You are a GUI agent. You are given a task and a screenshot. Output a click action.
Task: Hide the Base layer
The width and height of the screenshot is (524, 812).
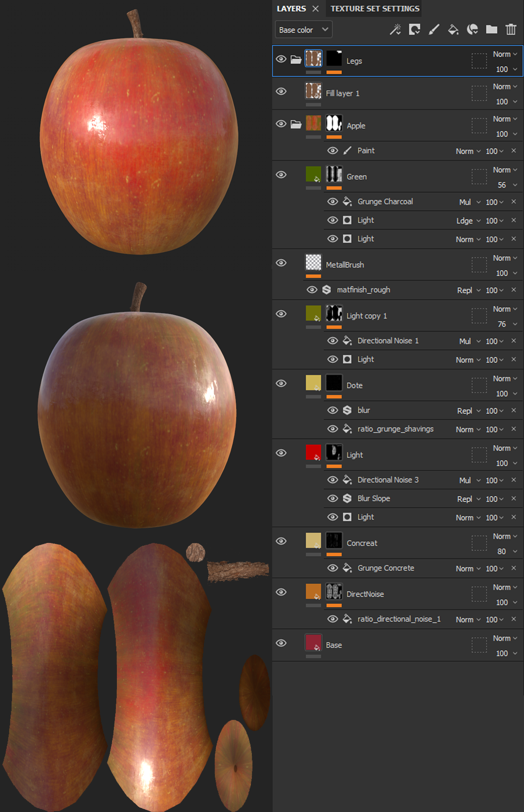(281, 643)
